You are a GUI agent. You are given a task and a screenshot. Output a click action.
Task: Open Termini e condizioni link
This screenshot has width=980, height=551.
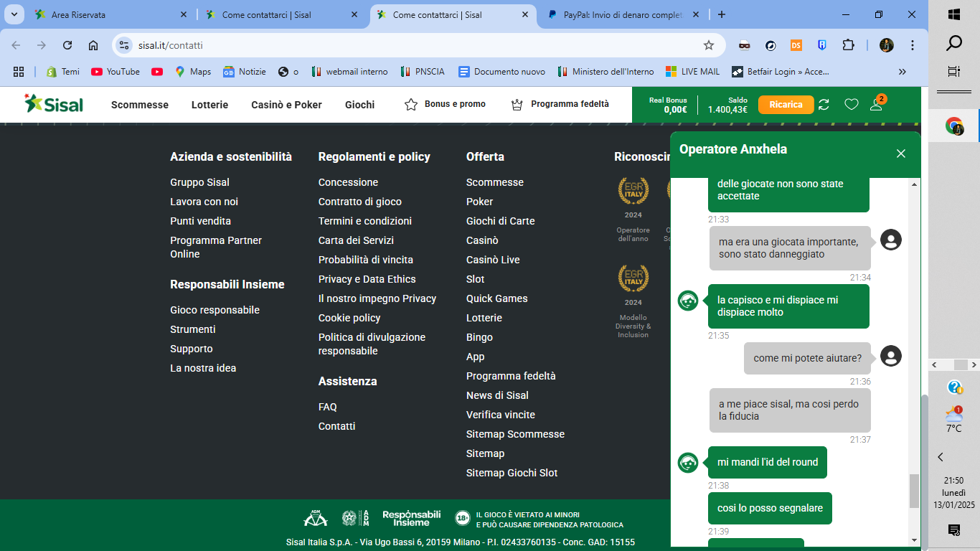[x=365, y=221]
